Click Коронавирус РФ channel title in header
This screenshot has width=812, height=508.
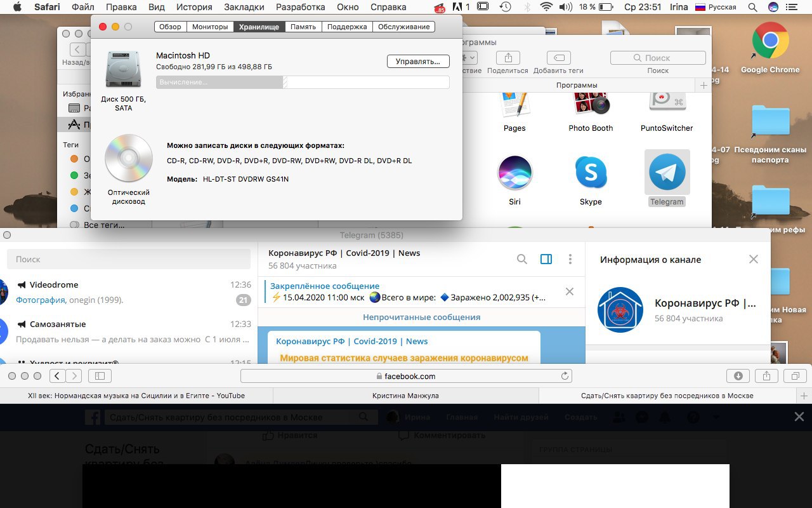(x=344, y=253)
